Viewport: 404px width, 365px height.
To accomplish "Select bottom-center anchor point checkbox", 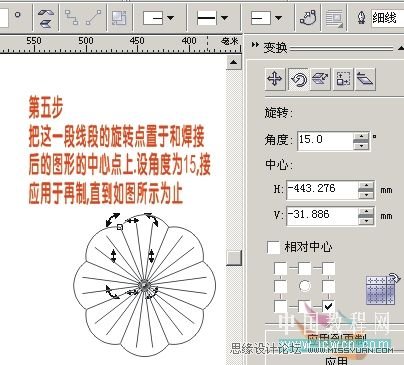I will coord(305,305).
